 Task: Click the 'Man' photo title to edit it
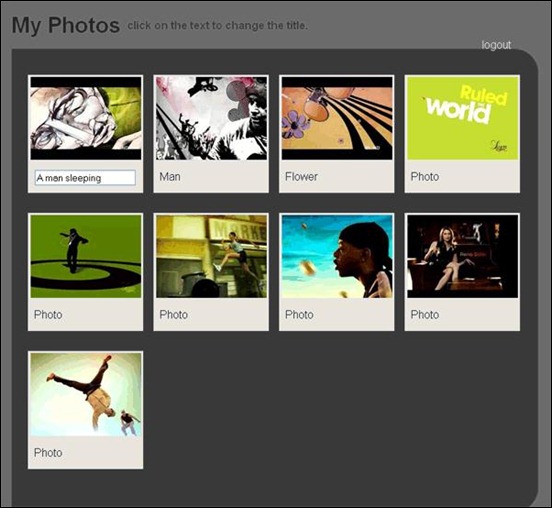click(170, 176)
